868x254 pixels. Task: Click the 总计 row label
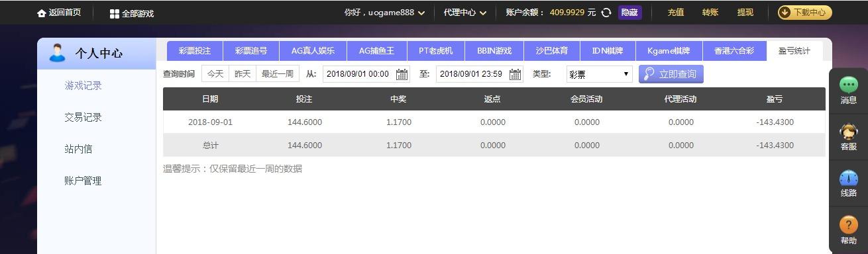[x=210, y=146]
